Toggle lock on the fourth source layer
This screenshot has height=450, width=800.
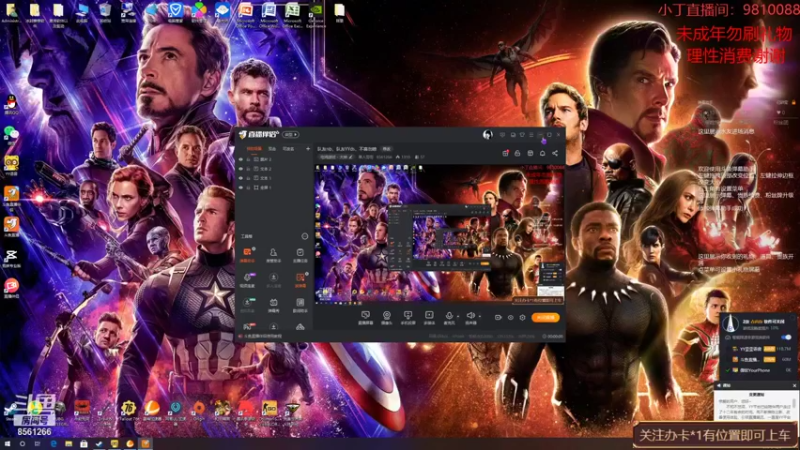pyautogui.click(x=248, y=188)
